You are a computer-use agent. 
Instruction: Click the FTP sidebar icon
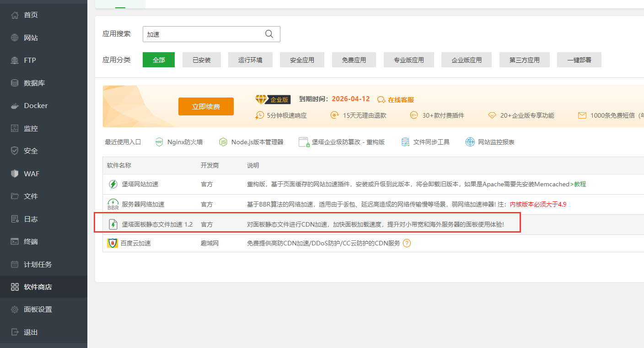click(15, 60)
